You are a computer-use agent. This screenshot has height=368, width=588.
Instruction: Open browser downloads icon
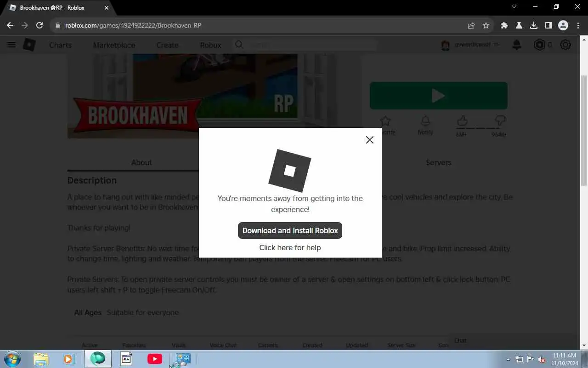pyautogui.click(x=534, y=25)
